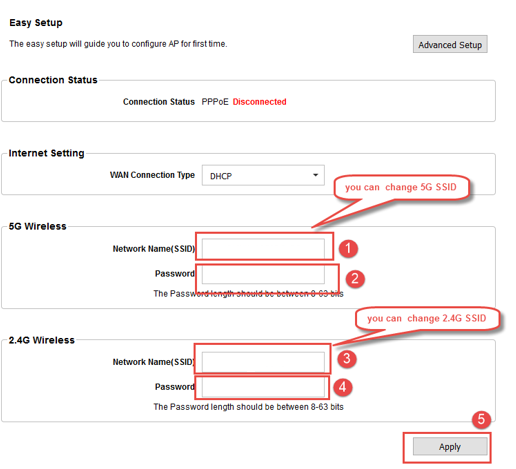Click the red circle numbered 2

click(355, 279)
